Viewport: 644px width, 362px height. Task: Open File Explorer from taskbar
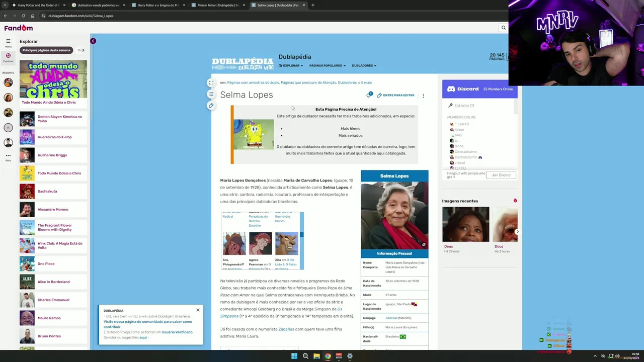point(316,356)
